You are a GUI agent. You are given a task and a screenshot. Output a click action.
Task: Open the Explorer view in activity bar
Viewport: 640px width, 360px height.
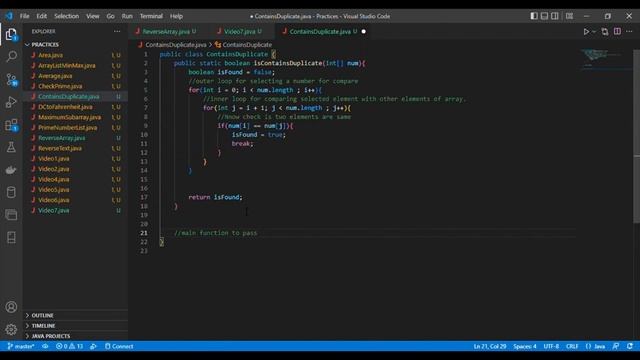[x=11, y=34]
